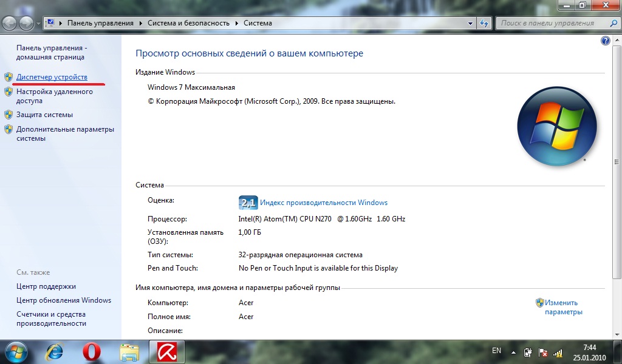Image resolution: width=622 pixels, height=364 pixels.
Task: Open Дополнительные параметры системы link
Action: pyautogui.click(x=65, y=134)
